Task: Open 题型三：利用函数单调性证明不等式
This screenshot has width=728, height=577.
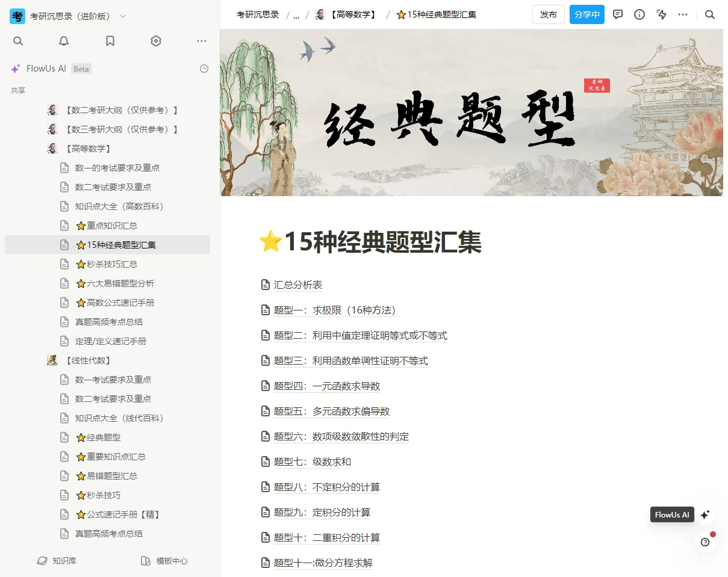Action: coord(351,360)
